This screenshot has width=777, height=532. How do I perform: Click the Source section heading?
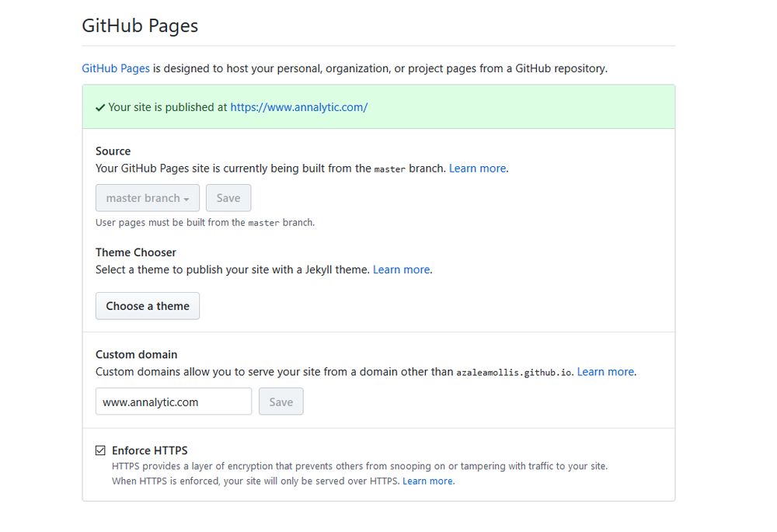(113, 151)
